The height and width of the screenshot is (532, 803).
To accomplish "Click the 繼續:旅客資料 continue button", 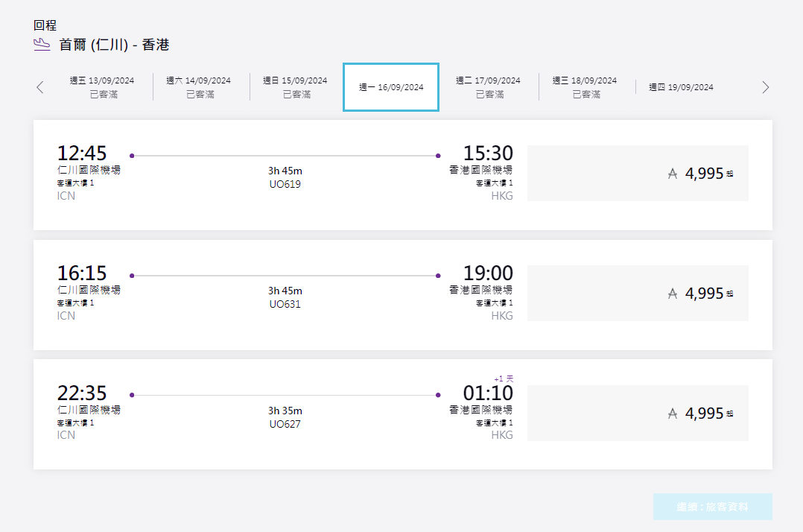I will 713,507.
